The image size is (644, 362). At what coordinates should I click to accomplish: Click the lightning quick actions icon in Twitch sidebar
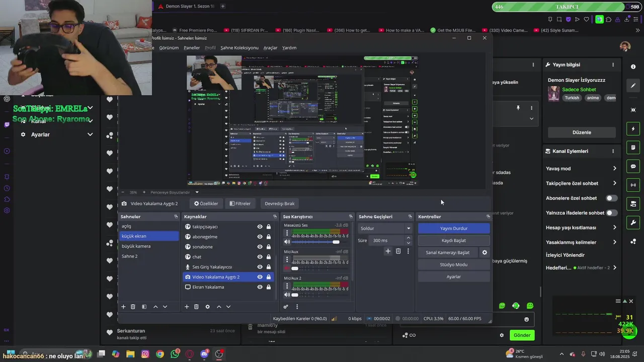pos(633,129)
